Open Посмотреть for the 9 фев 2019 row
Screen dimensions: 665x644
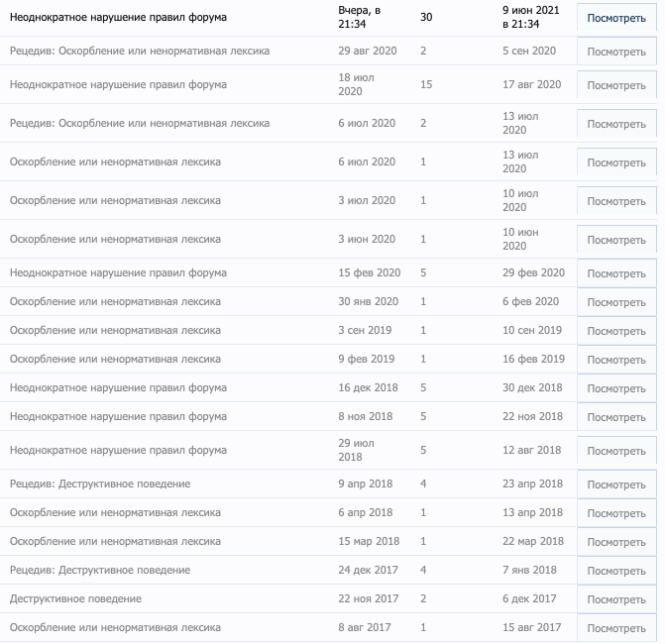pyautogui.click(x=616, y=360)
